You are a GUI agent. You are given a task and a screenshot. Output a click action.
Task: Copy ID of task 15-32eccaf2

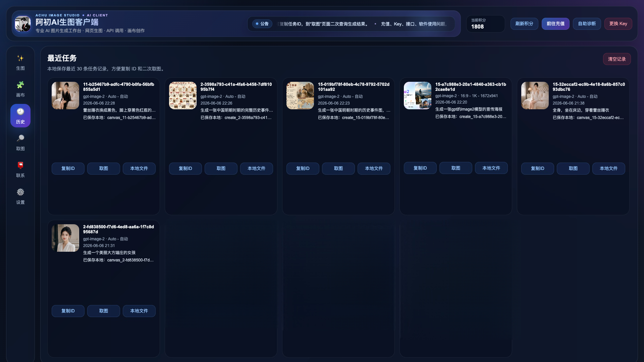538,169
